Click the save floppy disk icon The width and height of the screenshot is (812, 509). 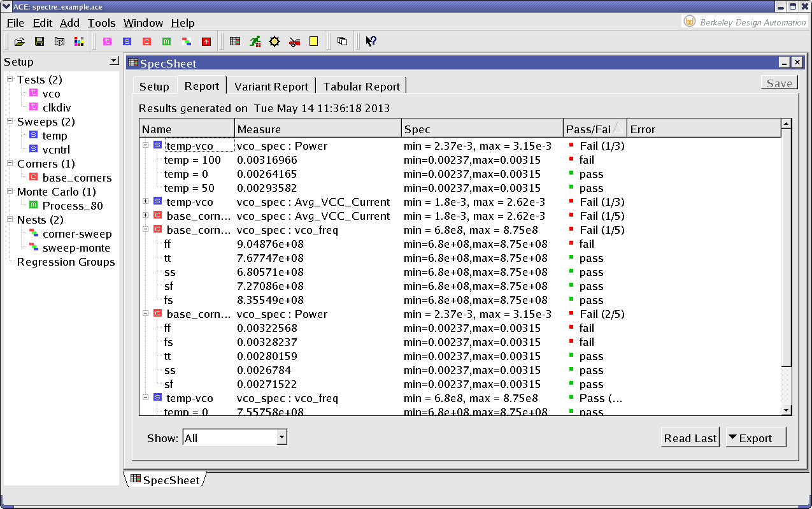39,41
